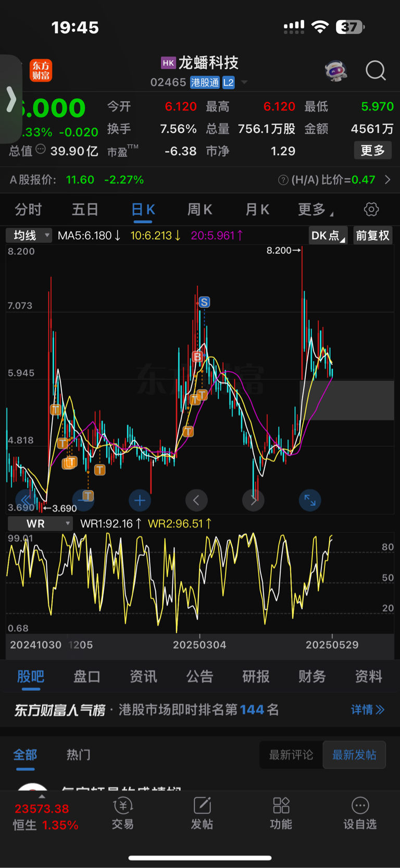Expand 更多 chart period dropdown
Viewport: 400px width, 868px height.
pyautogui.click(x=316, y=210)
